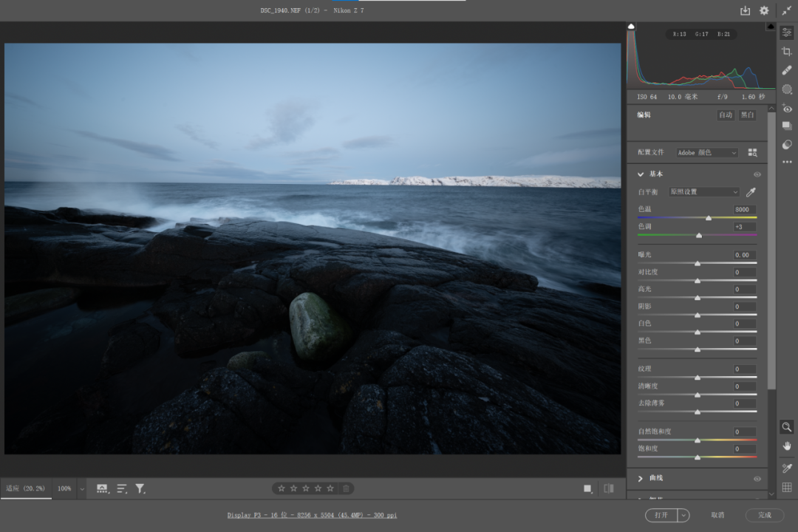Collapse the 基本 panel section
The height and width of the screenshot is (532, 798).
click(x=641, y=174)
